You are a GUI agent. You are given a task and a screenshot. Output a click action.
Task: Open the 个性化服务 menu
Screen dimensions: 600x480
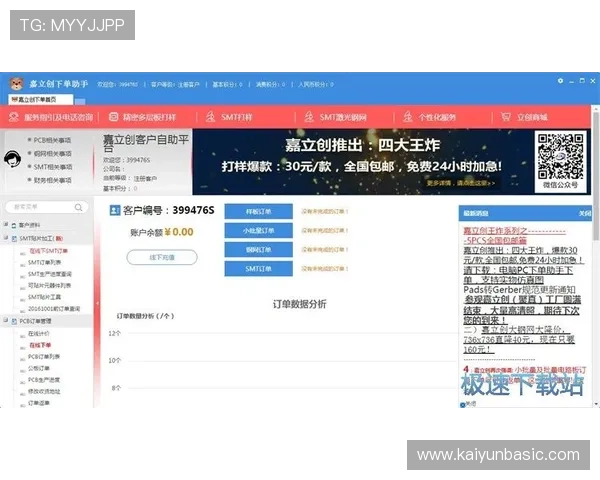point(437,117)
